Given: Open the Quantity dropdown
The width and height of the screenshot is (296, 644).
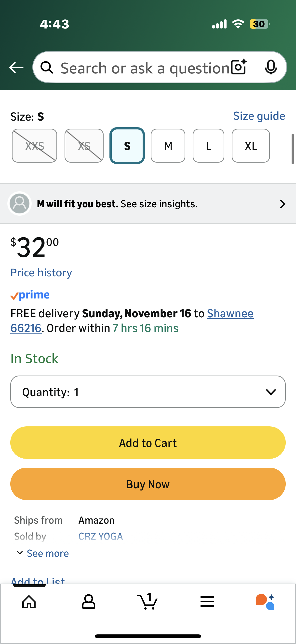Looking at the screenshot, I should click(148, 392).
